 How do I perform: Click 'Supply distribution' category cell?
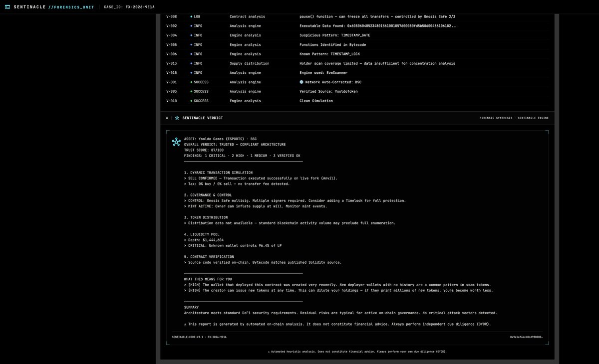pyautogui.click(x=249, y=63)
